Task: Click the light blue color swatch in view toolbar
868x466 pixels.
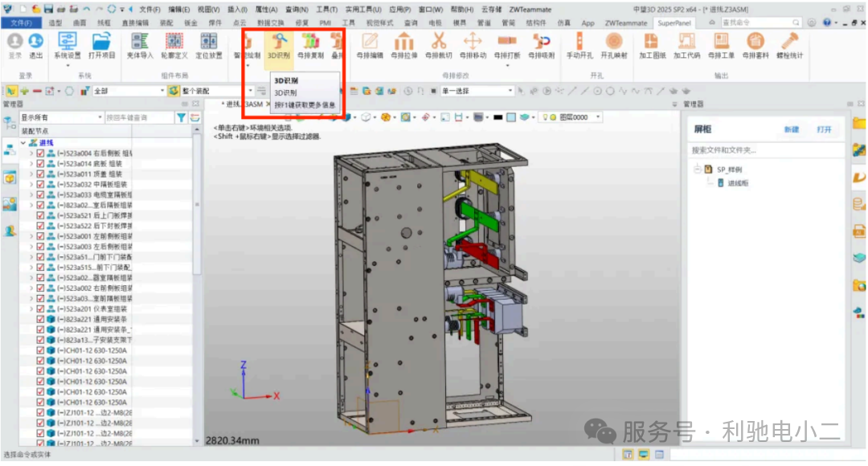Action: pos(511,117)
